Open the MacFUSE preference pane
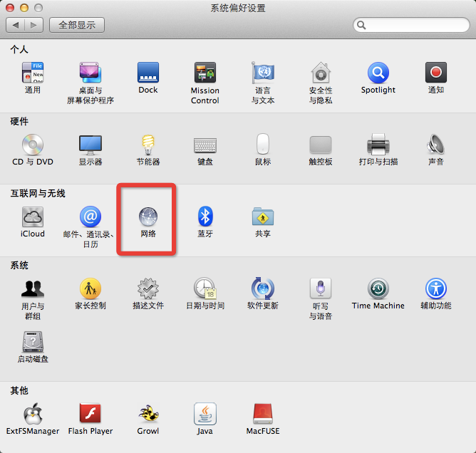The image size is (476, 453). tap(263, 414)
